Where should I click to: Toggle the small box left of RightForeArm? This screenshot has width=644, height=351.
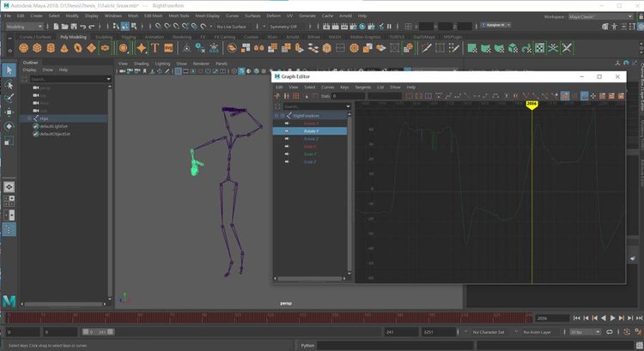tap(283, 115)
